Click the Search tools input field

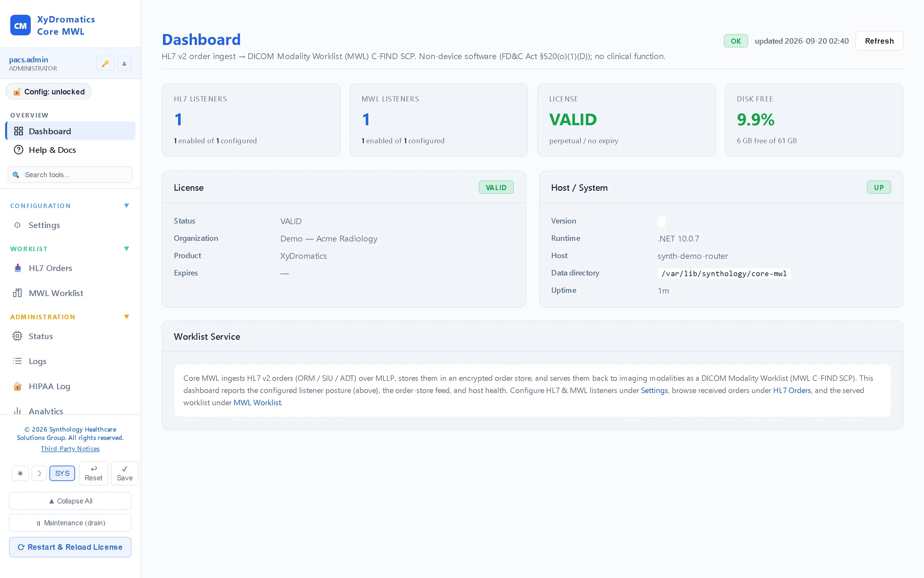click(70, 175)
